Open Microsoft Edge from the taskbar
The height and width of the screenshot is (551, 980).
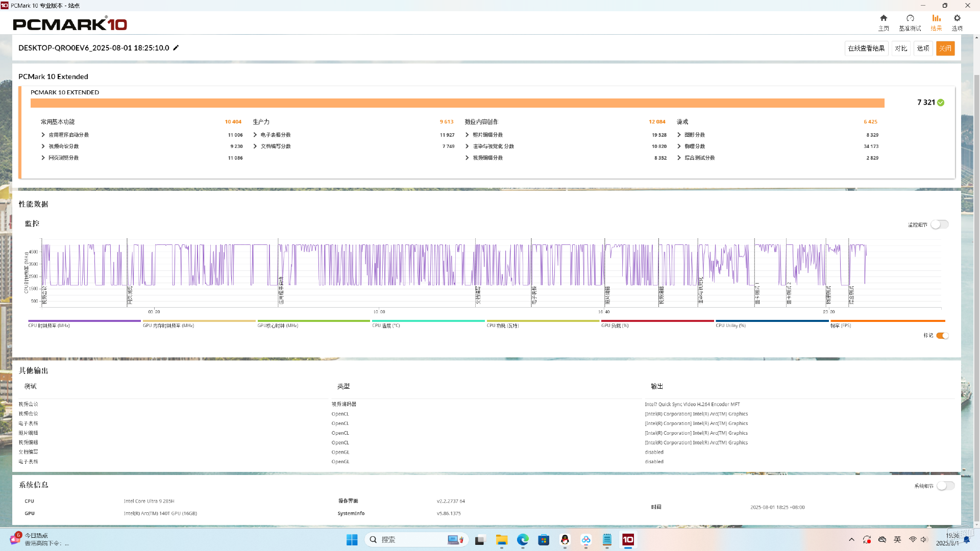tap(523, 540)
